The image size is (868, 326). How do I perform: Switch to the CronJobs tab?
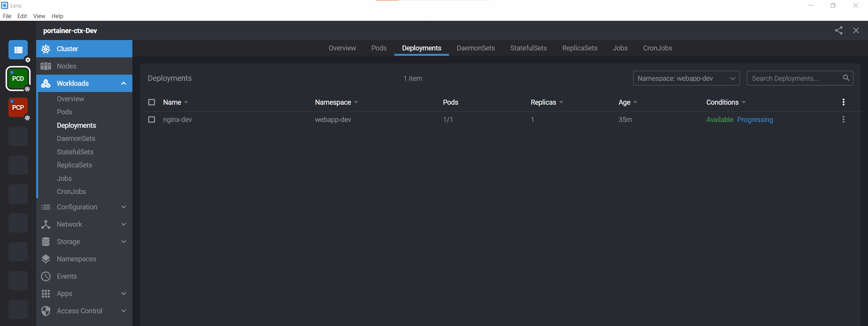coord(657,48)
